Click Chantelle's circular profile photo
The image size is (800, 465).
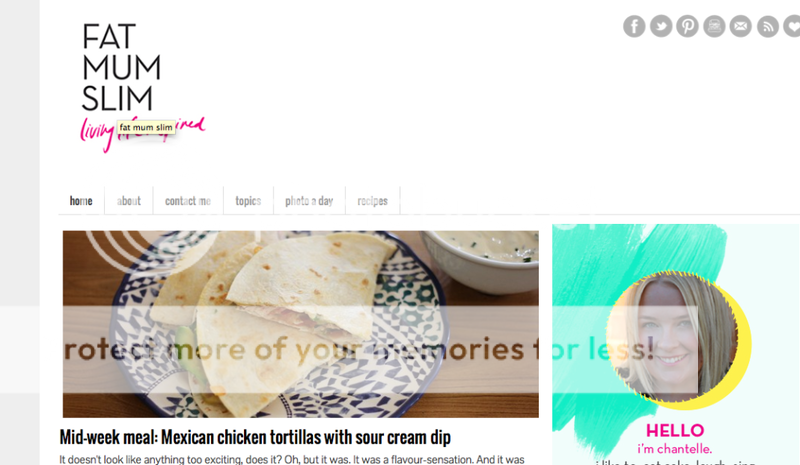672,337
